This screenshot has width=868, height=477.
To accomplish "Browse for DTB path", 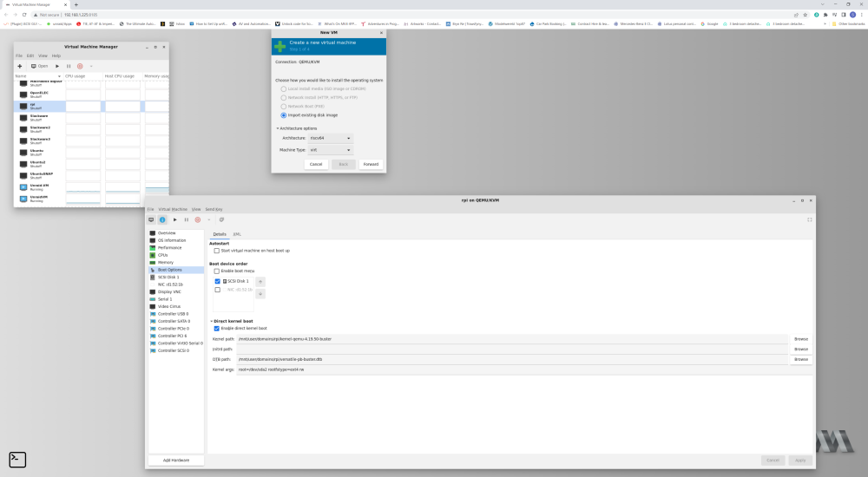I will pos(801,359).
